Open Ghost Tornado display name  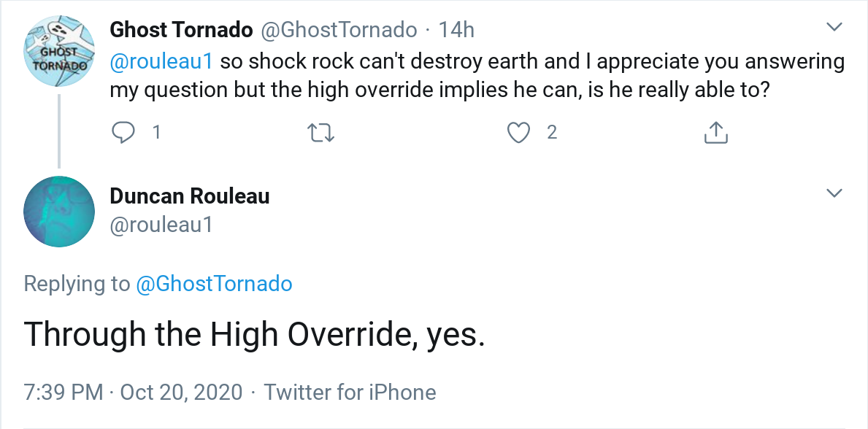(x=181, y=30)
